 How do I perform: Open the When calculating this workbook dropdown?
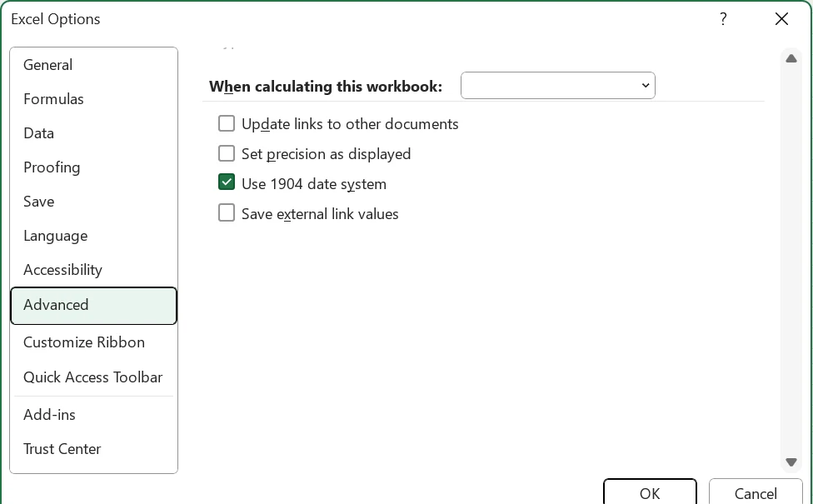pyautogui.click(x=558, y=86)
